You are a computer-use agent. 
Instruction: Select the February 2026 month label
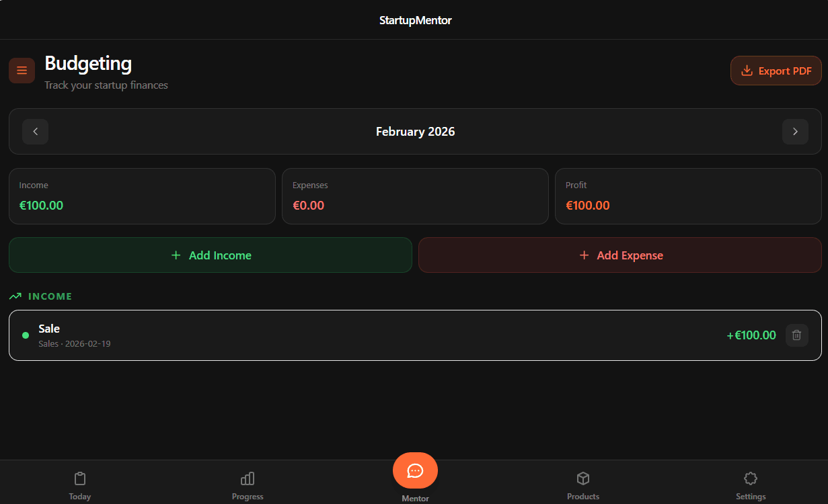click(415, 132)
